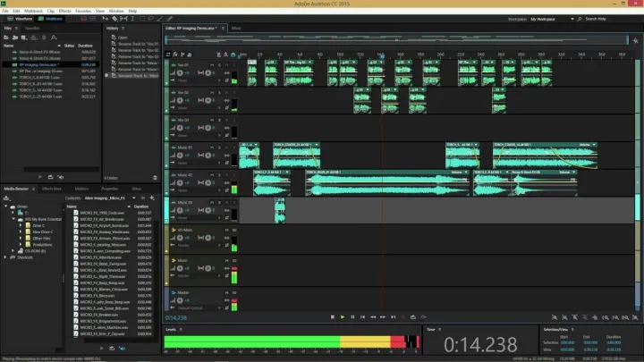The image size is (644, 362).
Task: Expand the CD-ROM drive node
Action: [x=13, y=251]
